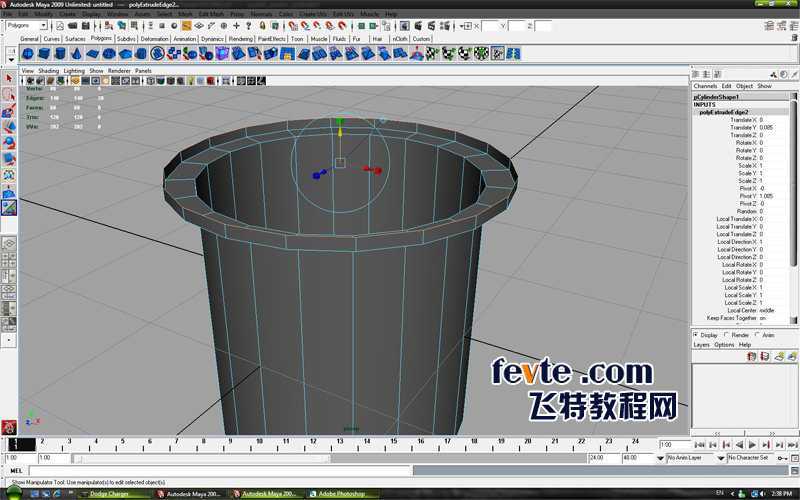
Task: Open the viewport View menu
Action: pos(28,71)
